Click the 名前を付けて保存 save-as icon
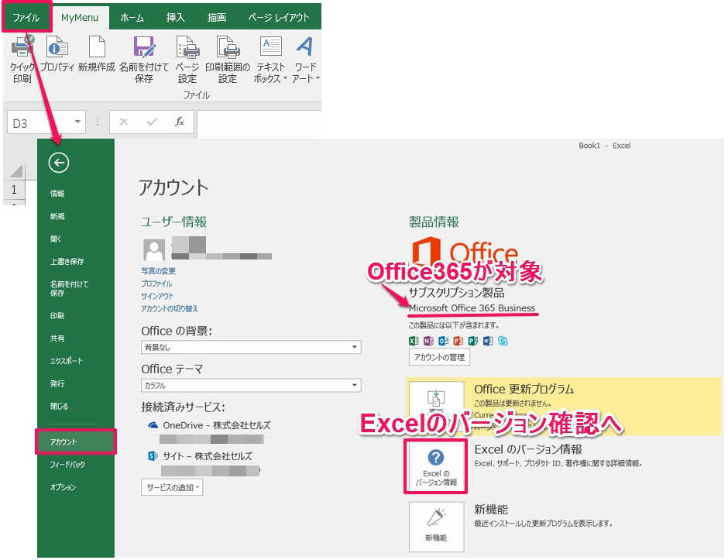The height and width of the screenshot is (560, 728). tap(144, 60)
